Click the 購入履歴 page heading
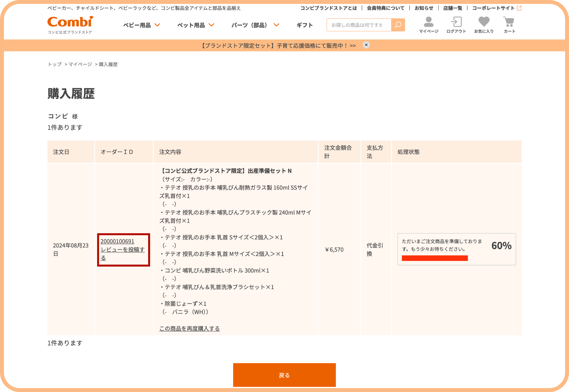Viewport: 569px width, 392px height. tap(71, 94)
